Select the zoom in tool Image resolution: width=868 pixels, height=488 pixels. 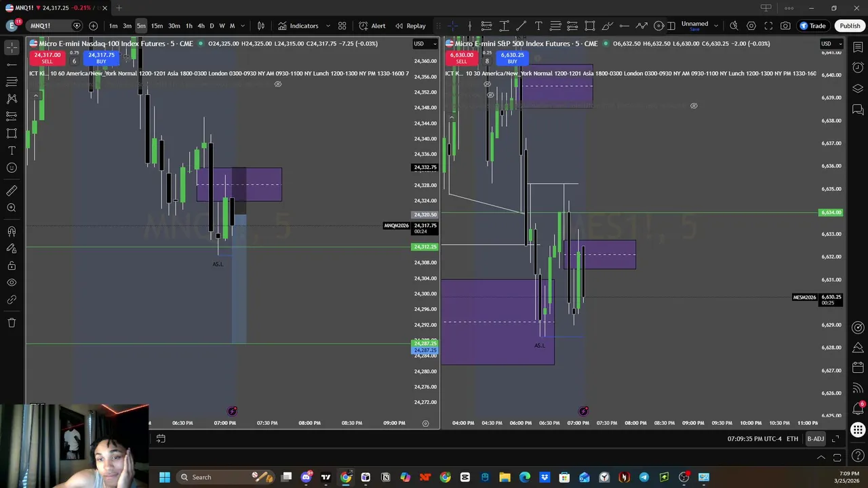point(12,208)
